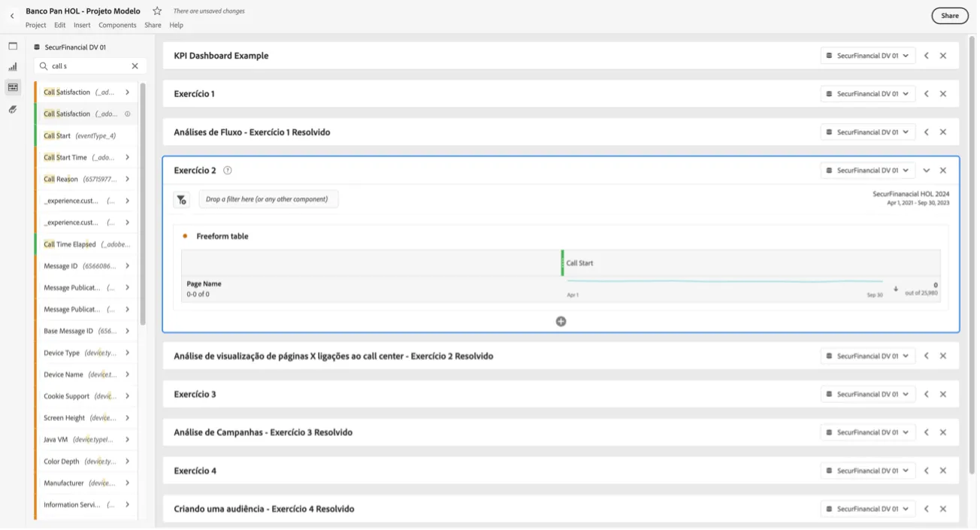Click the filter icon in the Exercício 2 panel
This screenshot has width=980, height=530.
click(182, 200)
